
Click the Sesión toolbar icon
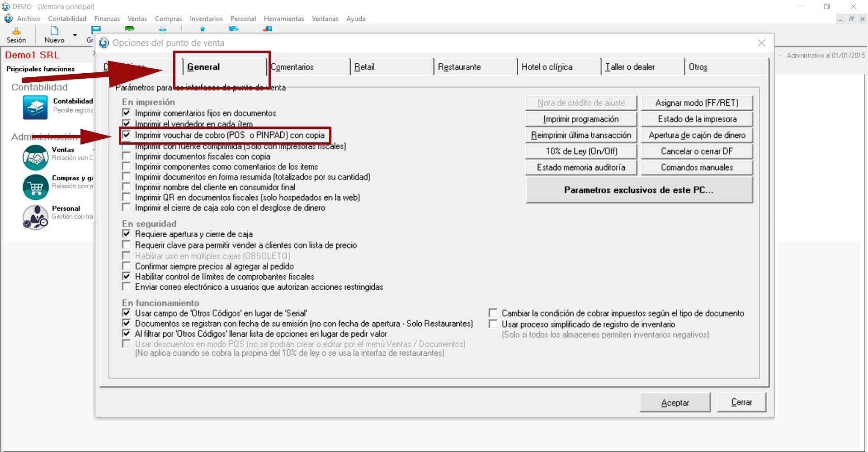click(x=16, y=32)
